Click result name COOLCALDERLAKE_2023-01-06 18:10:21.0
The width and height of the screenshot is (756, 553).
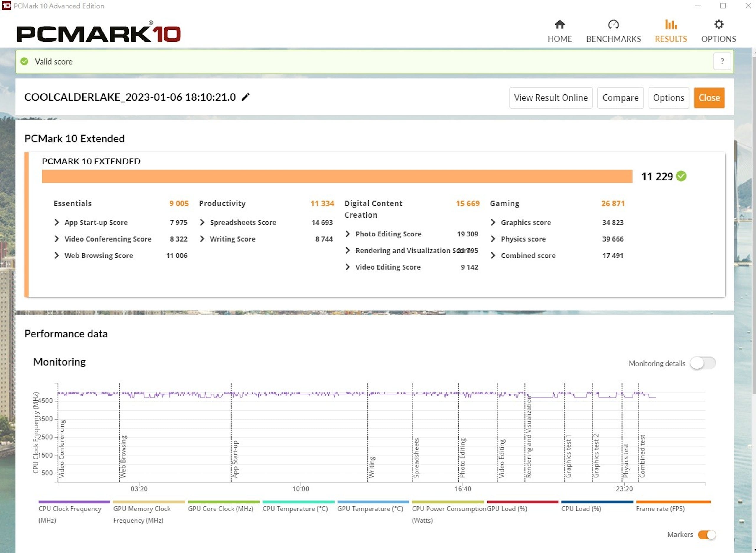(130, 97)
